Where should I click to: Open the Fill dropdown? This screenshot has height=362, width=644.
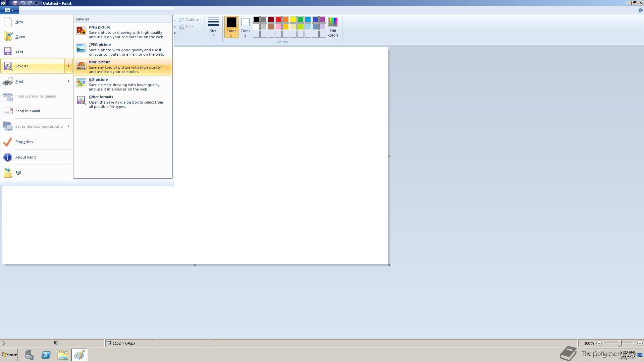click(186, 27)
